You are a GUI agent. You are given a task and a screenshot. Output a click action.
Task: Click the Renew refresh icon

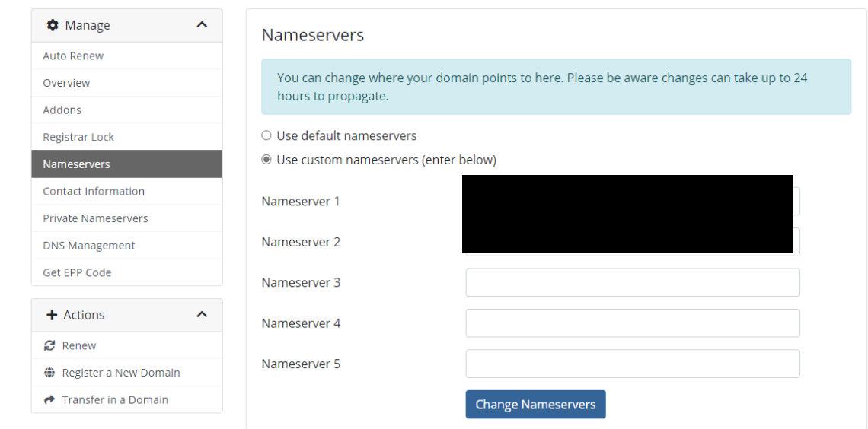(x=49, y=345)
